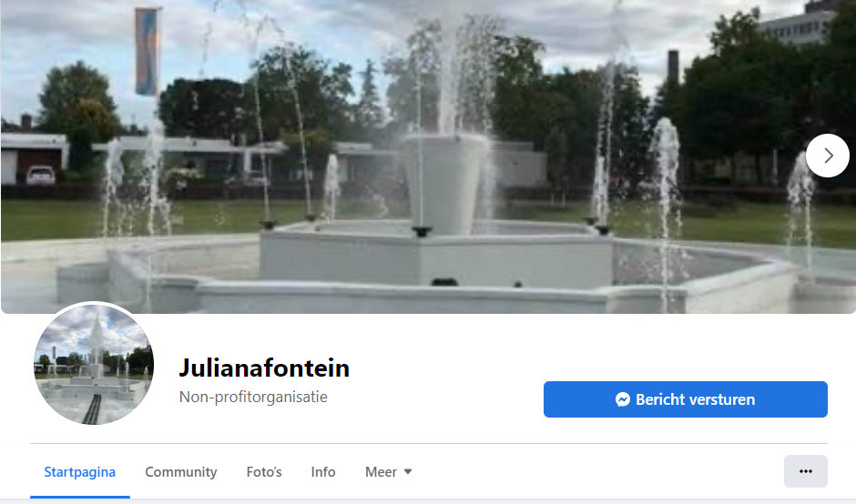Click the blue underline beneath Startpagina
Screen dimensions: 856x504
pyautogui.click(x=80, y=497)
